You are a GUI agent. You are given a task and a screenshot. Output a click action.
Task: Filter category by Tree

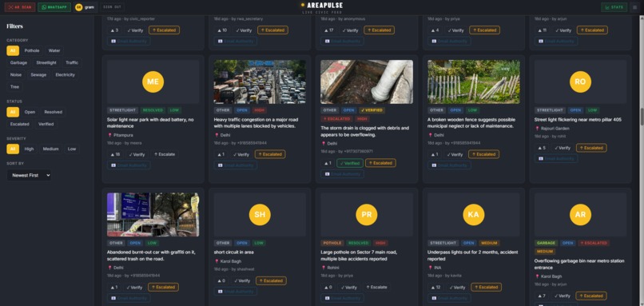(15, 87)
